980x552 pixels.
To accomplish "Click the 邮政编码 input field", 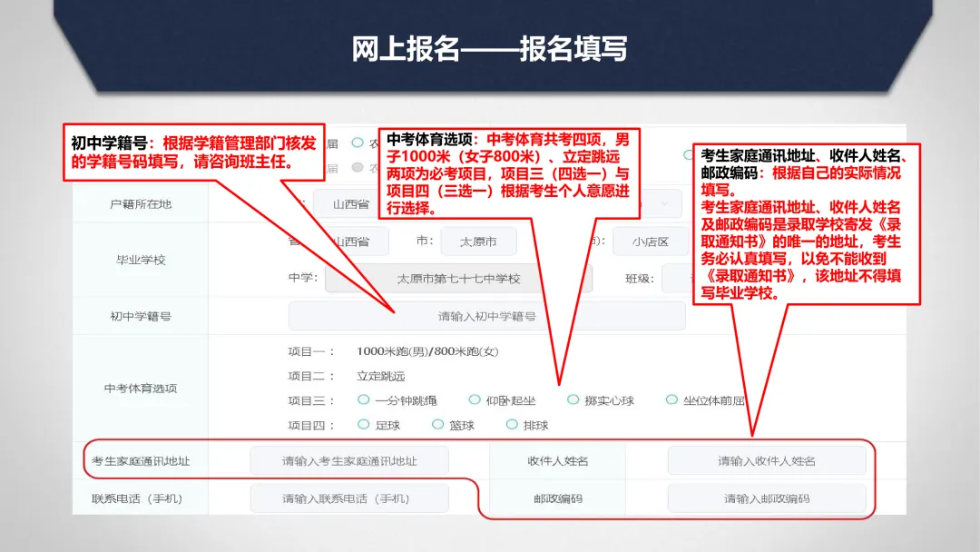I will [766, 498].
